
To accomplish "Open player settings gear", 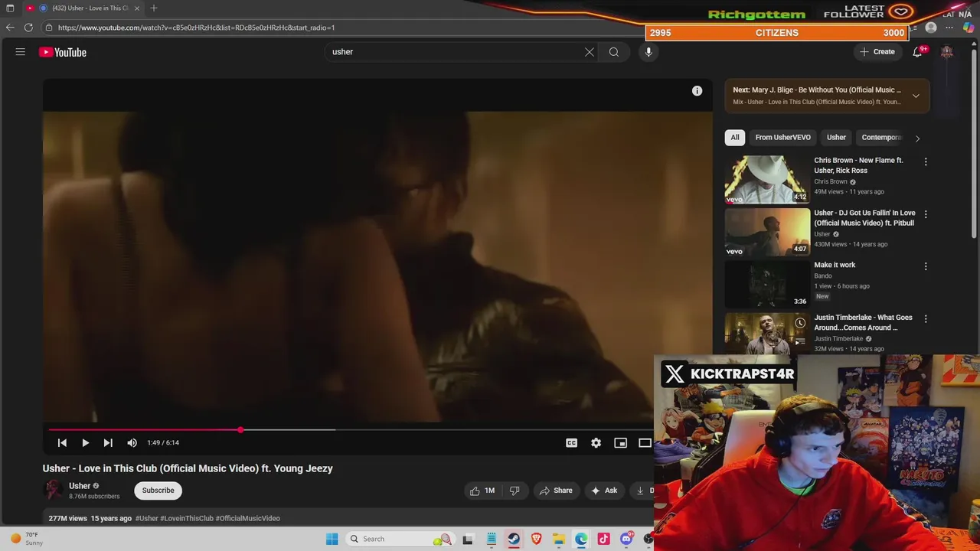I will click(596, 443).
